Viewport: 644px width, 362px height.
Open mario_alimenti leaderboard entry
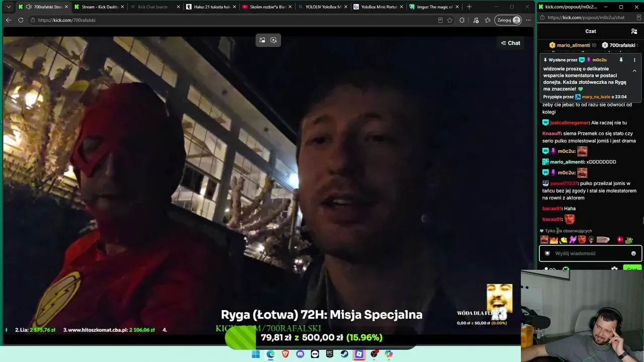point(573,45)
